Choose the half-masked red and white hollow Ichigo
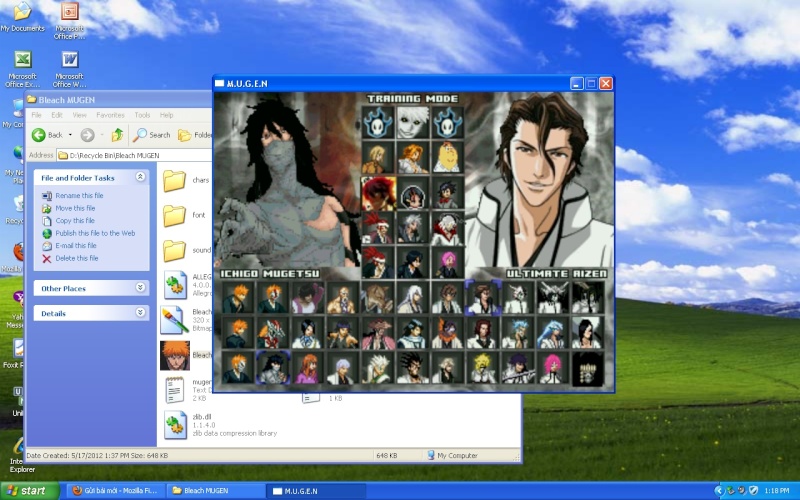This screenshot has width=800, height=500. (x=273, y=334)
